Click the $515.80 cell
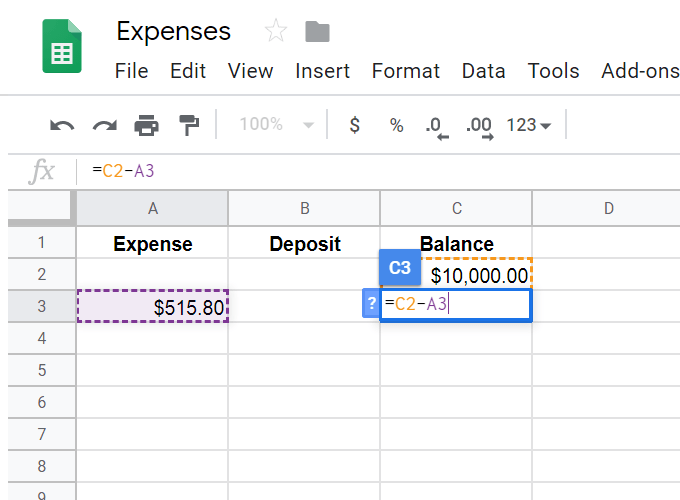 click(153, 306)
